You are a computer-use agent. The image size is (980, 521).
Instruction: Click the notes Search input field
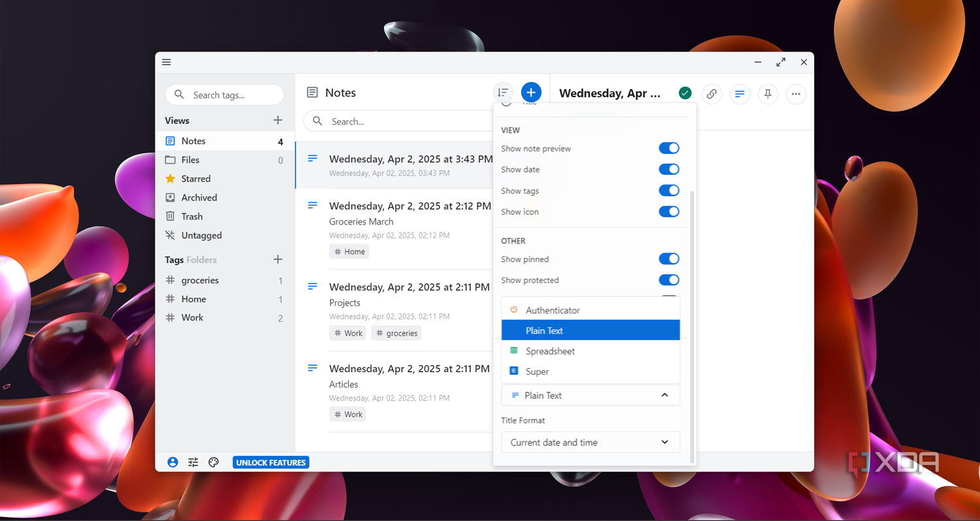point(399,121)
